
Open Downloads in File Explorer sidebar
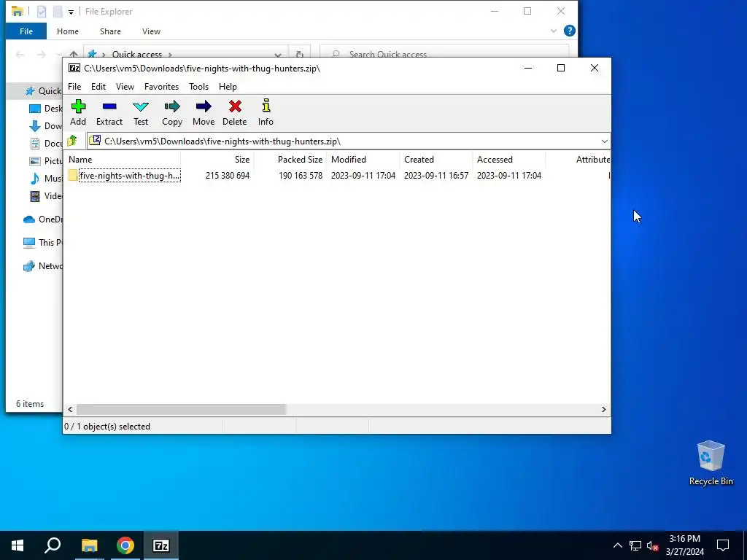[x=46, y=126]
